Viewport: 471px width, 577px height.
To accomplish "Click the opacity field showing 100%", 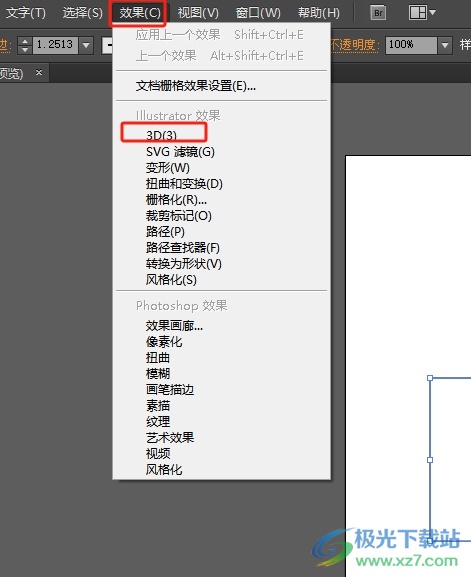I will click(411, 45).
